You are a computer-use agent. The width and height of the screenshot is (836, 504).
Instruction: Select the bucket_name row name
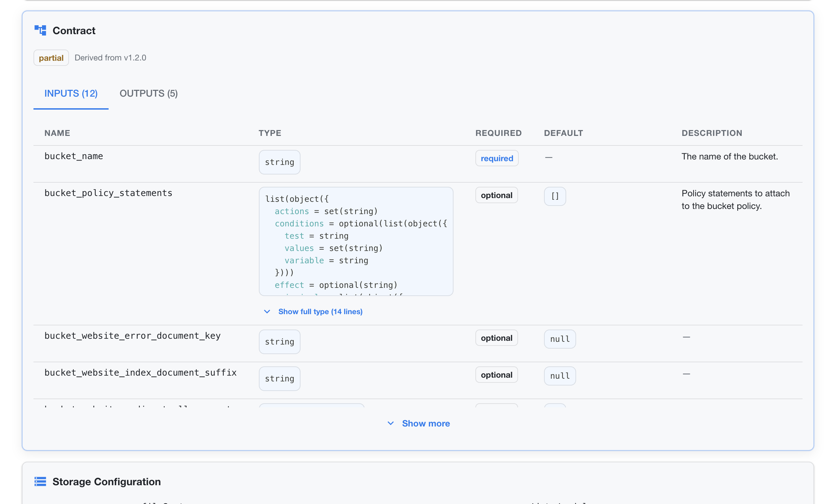tap(74, 156)
